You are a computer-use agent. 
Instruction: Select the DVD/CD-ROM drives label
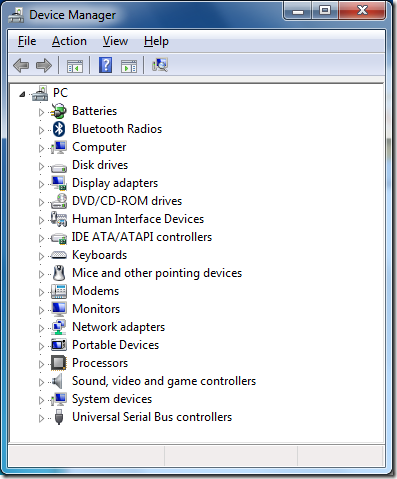tap(127, 201)
